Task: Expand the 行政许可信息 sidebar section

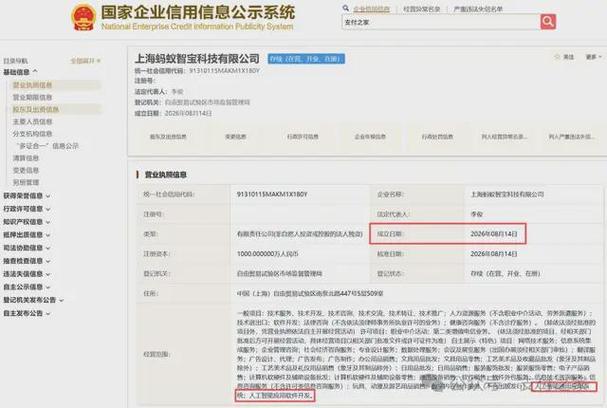Action: 27,209
